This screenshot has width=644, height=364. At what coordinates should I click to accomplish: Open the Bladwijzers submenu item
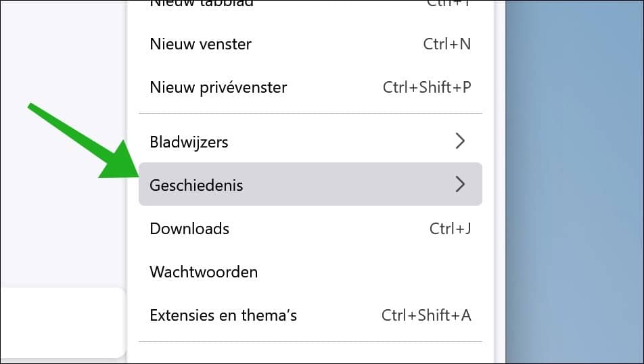click(x=189, y=142)
